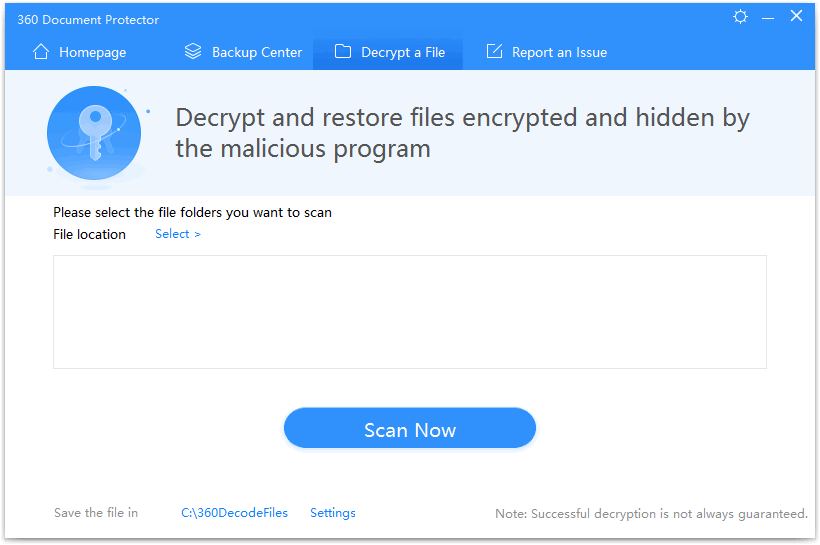
Task: Select the Decrypt a File tab label
Action: point(403,53)
